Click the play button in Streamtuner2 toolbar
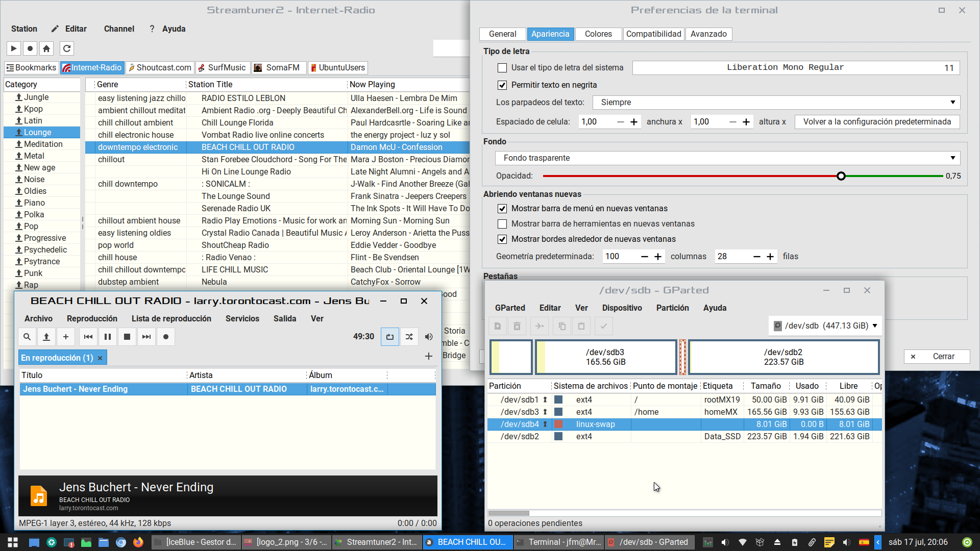This screenshot has height=551, width=980. pyautogui.click(x=14, y=48)
